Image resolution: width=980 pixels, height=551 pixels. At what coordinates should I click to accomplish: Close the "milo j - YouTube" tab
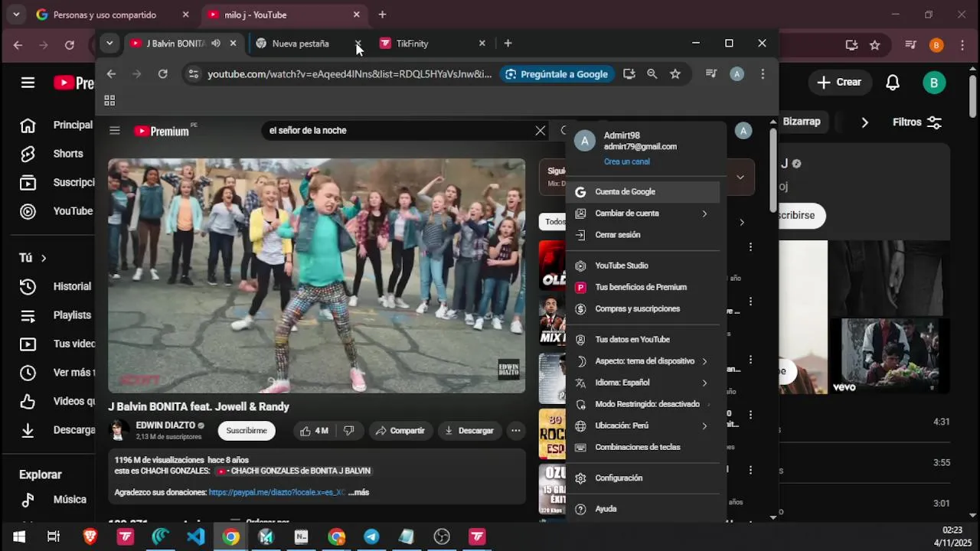(356, 15)
